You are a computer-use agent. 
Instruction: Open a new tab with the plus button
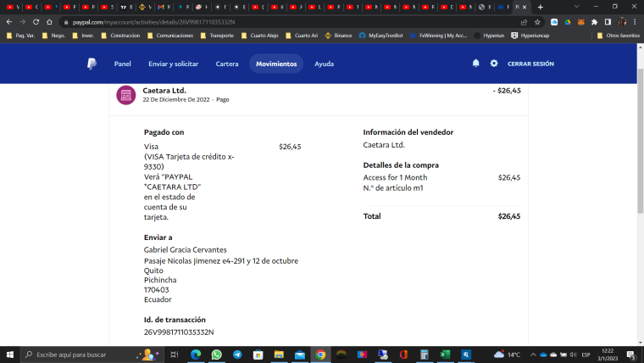click(541, 7)
